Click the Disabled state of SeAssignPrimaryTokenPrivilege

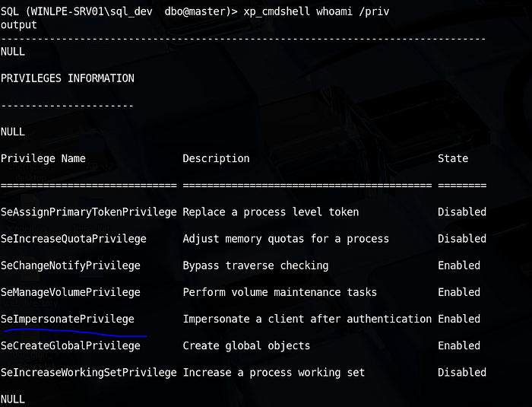(462, 212)
